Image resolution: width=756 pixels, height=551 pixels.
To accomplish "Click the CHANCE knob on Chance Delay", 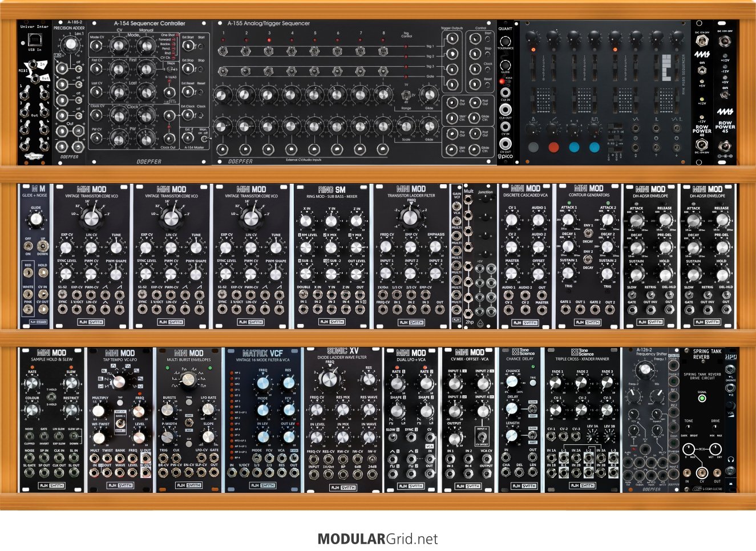I will tap(512, 383).
